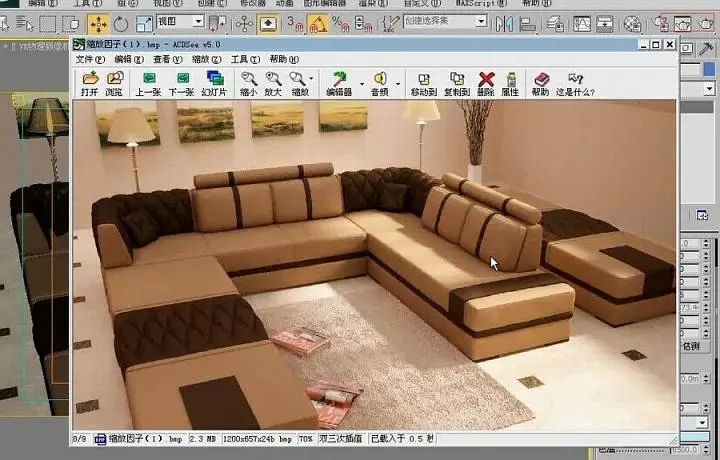Open the ACDSee Tools (工具) menu

(245, 59)
